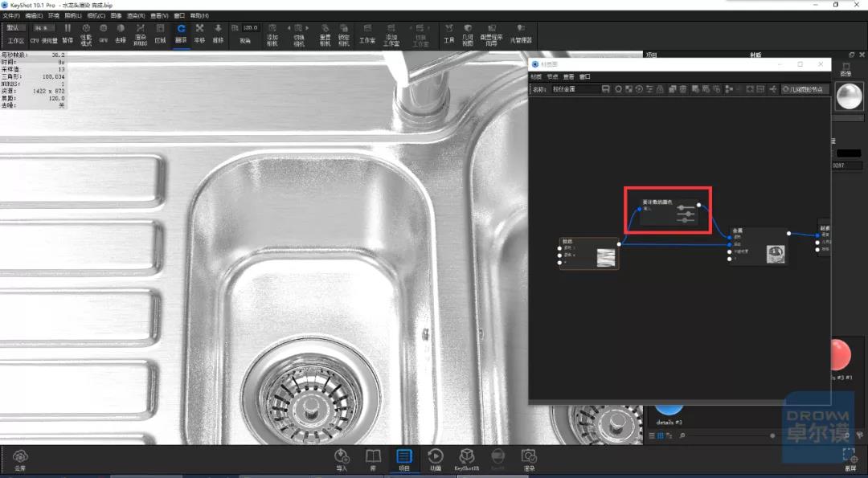Click the delete node trash icon
Image resolution: width=868 pixels, height=478 pixels.
[683, 89]
